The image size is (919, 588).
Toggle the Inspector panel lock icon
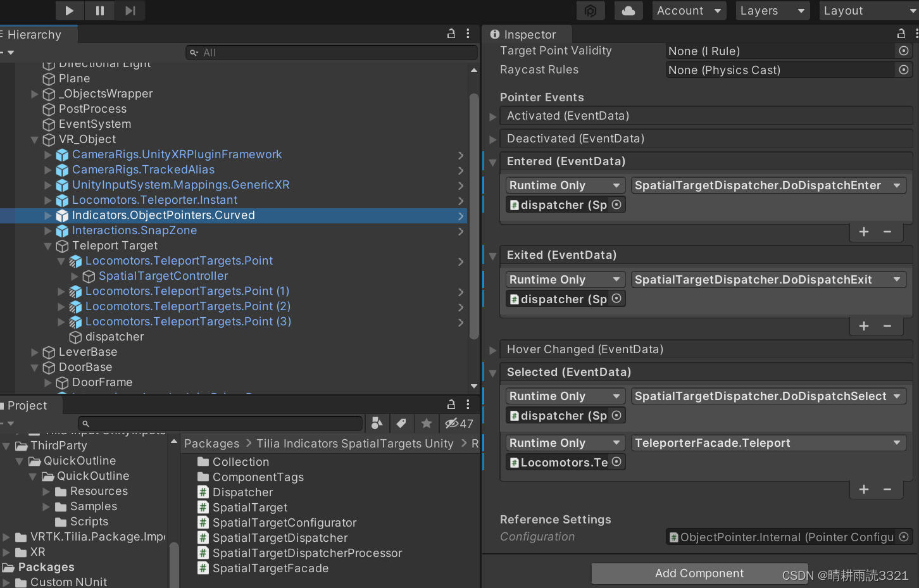pos(901,34)
